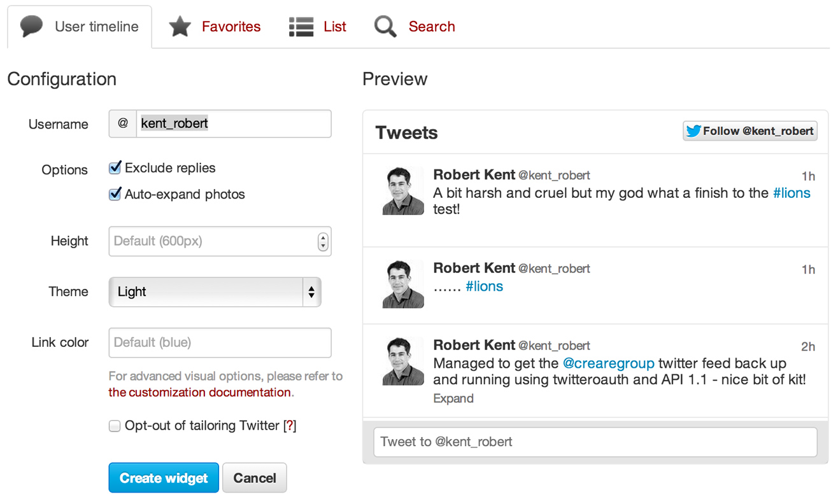The width and height of the screenshot is (838, 504).
Task: Open the customization documentation link
Action: [200, 393]
